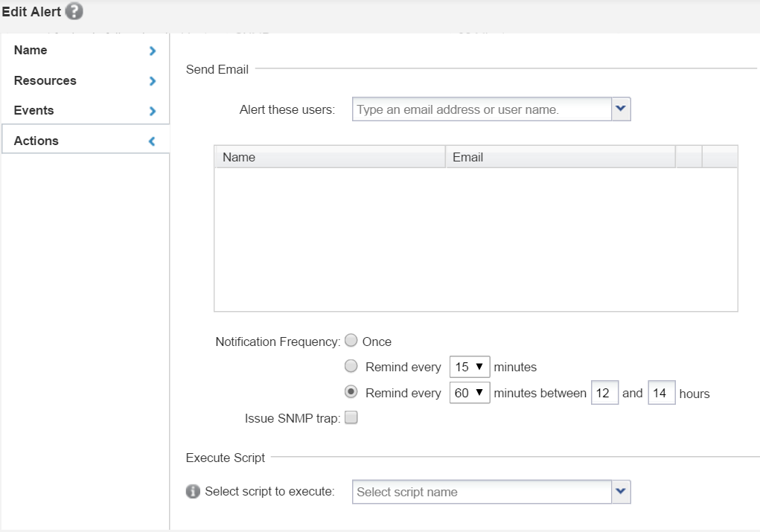Open the 15 minutes interval dropdown
760x532 pixels.
pos(469,367)
